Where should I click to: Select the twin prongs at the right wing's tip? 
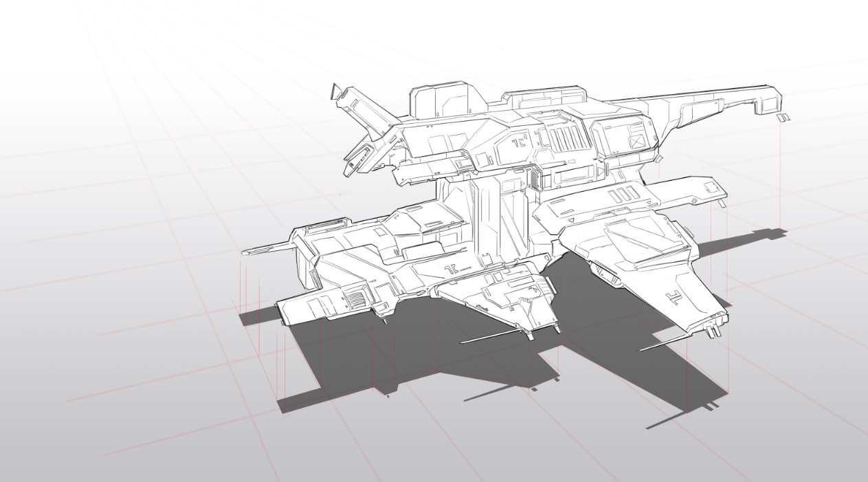coord(713,332)
